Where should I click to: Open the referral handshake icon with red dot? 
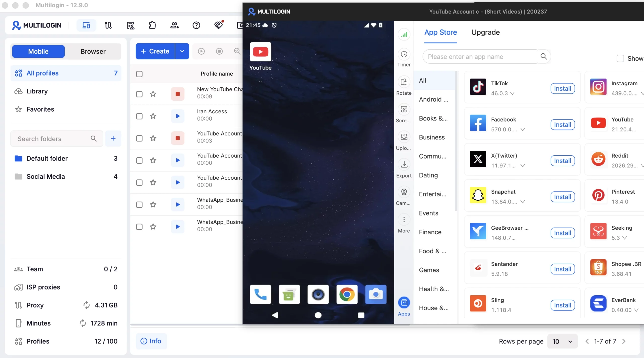pyautogui.click(x=219, y=25)
